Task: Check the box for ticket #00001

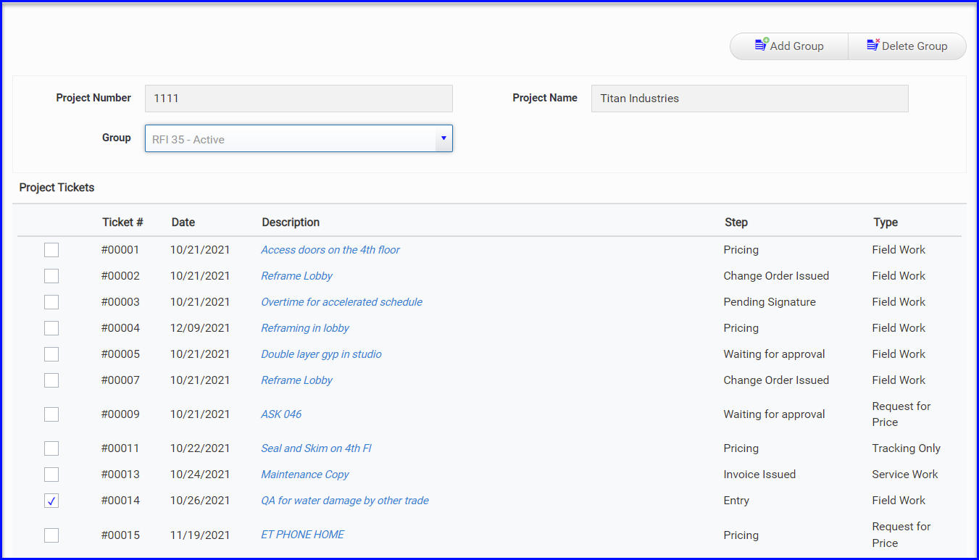Action: point(51,250)
